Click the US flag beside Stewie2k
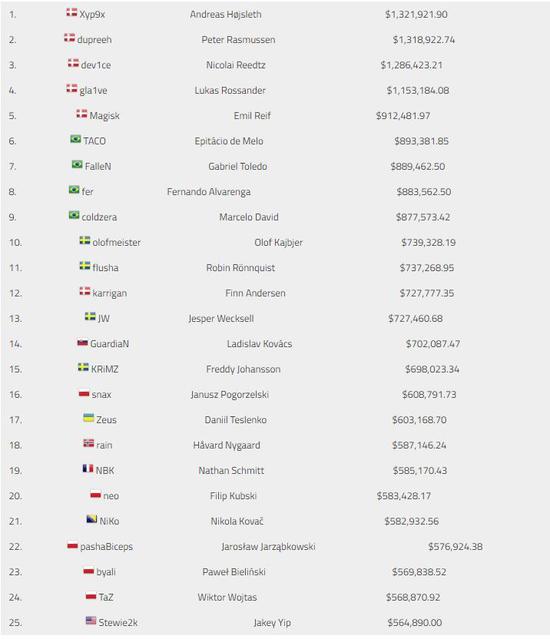Image resolution: width=550 pixels, height=639 pixels. pos(91,621)
